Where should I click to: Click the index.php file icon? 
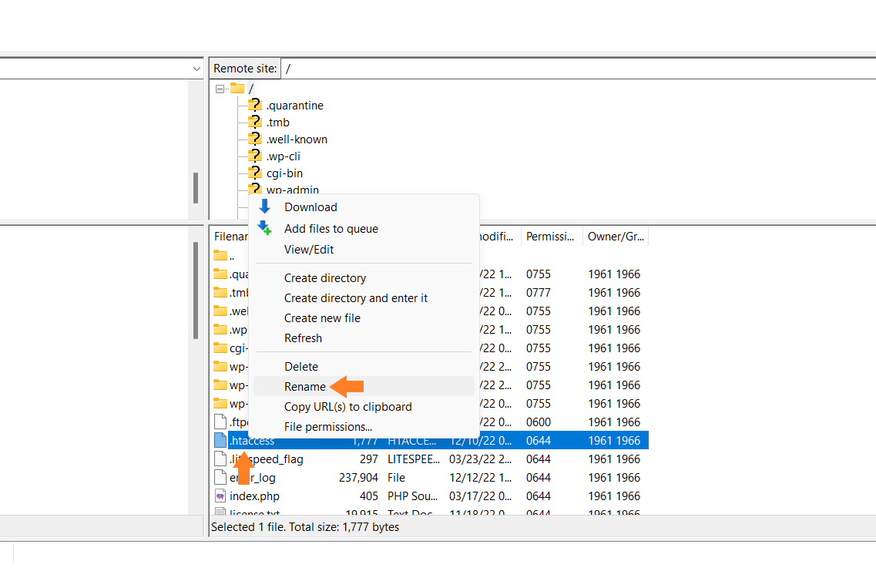220,496
